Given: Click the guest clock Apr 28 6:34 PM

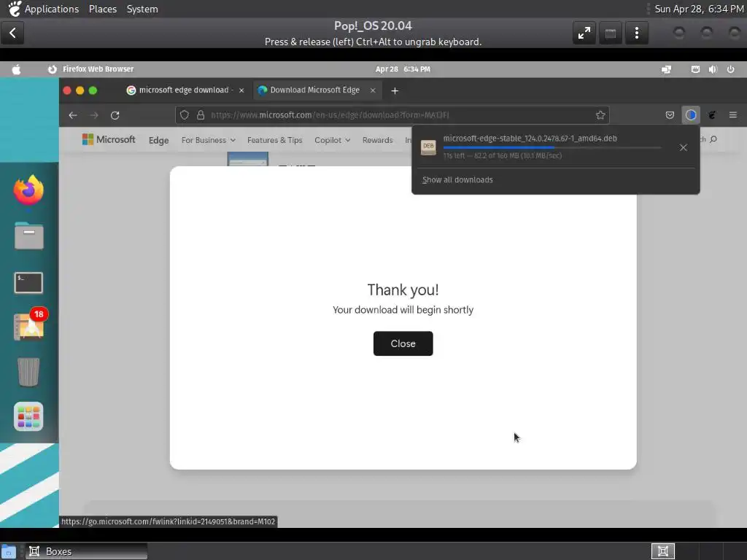Looking at the screenshot, I should pyautogui.click(x=403, y=69).
